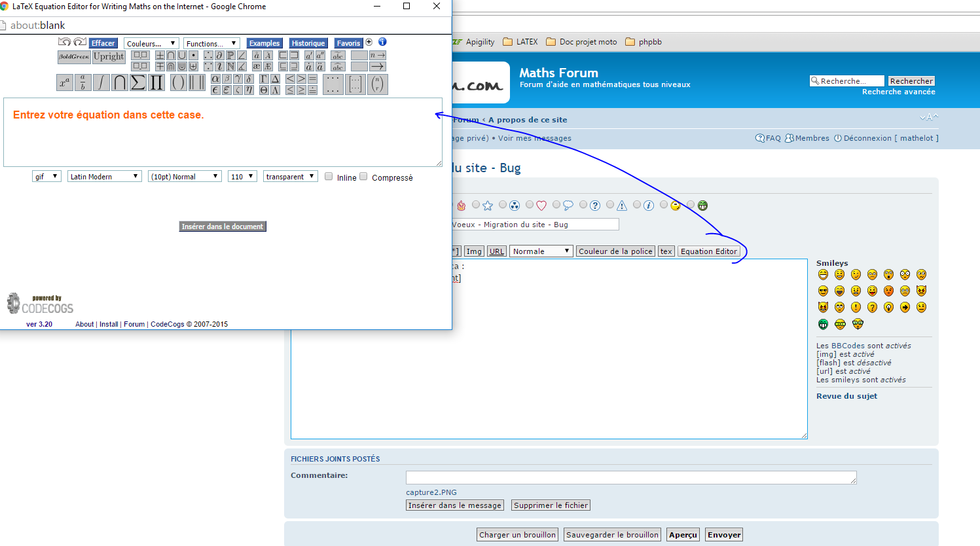
Task: Open the Functions dropdown
Action: pyautogui.click(x=211, y=43)
